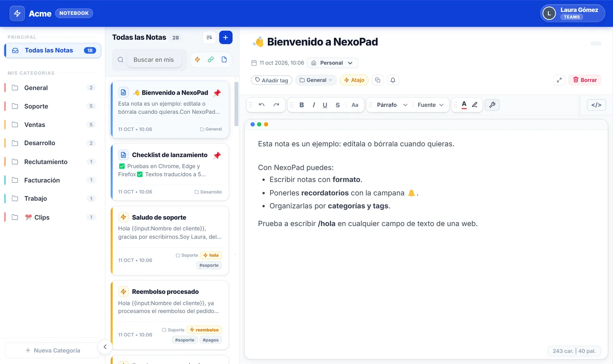This screenshot has height=364, width=613.
Task: Click the Buscar en mis search field
Action: 154,60
